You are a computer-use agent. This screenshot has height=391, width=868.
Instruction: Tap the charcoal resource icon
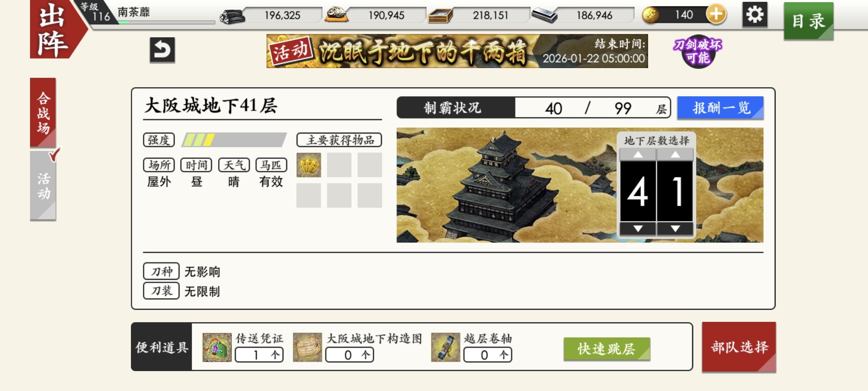pos(233,16)
